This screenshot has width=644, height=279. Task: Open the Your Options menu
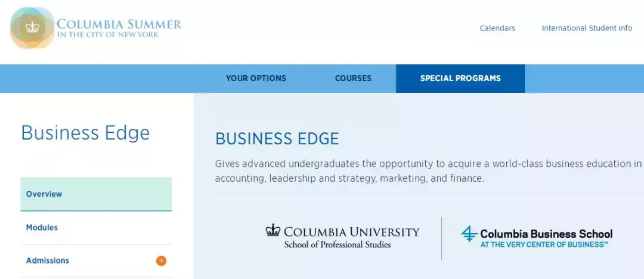click(x=256, y=78)
